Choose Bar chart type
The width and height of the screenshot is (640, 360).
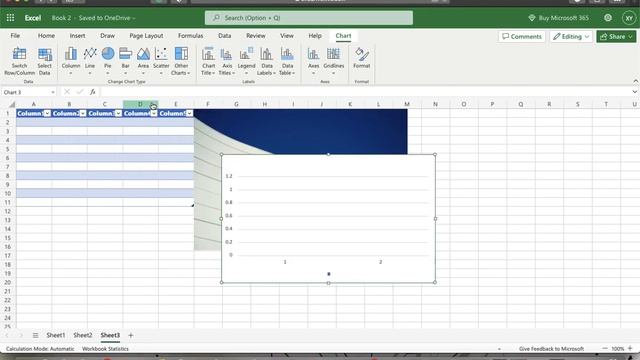[125, 61]
